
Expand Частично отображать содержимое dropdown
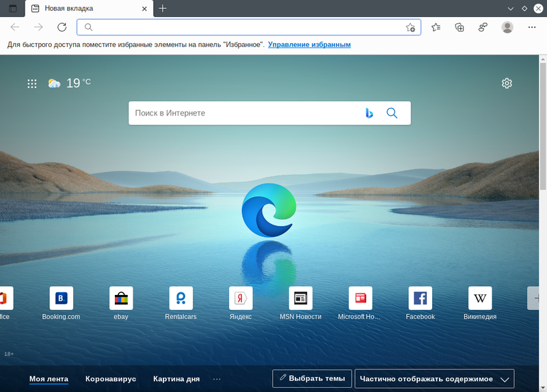pos(434,379)
